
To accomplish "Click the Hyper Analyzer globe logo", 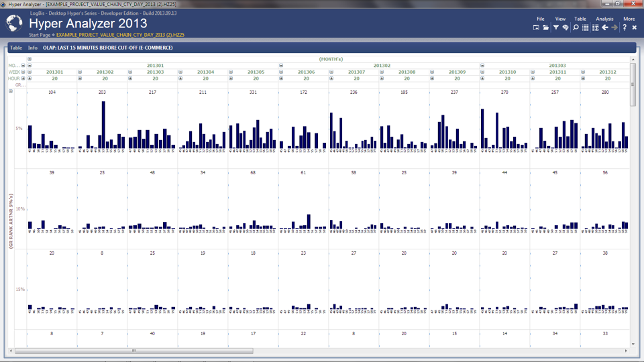I will click(14, 23).
